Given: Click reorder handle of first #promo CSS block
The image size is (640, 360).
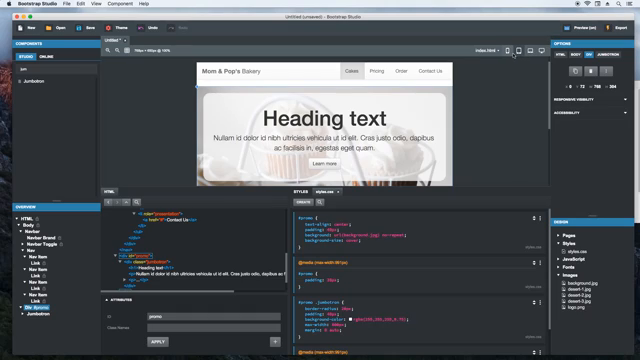Looking at the screenshot, I should tap(534, 218).
